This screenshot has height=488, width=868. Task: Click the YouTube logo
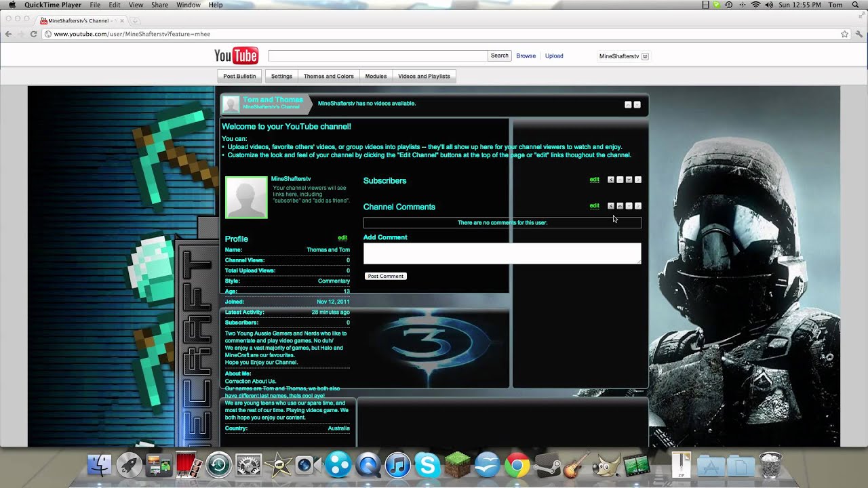[x=236, y=56]
